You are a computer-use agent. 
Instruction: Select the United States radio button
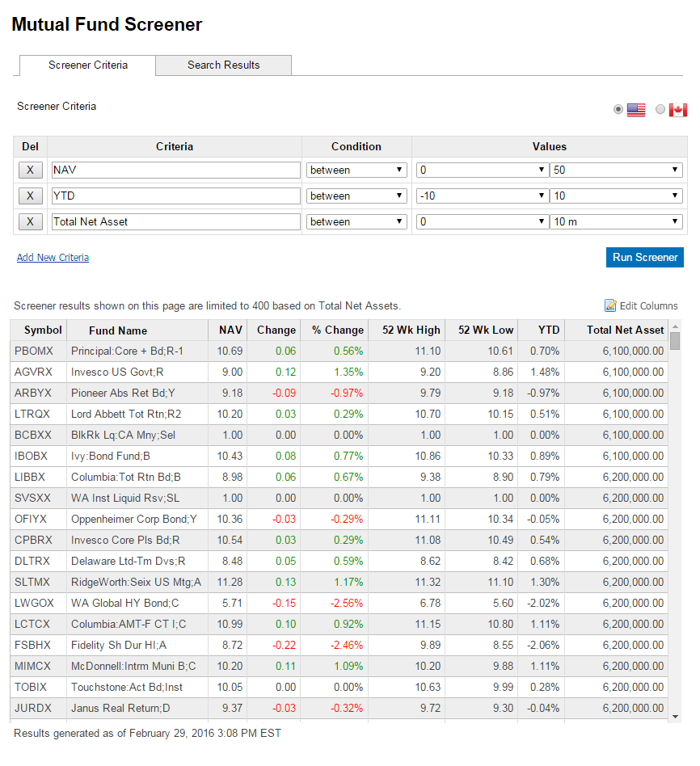(618, 110)
